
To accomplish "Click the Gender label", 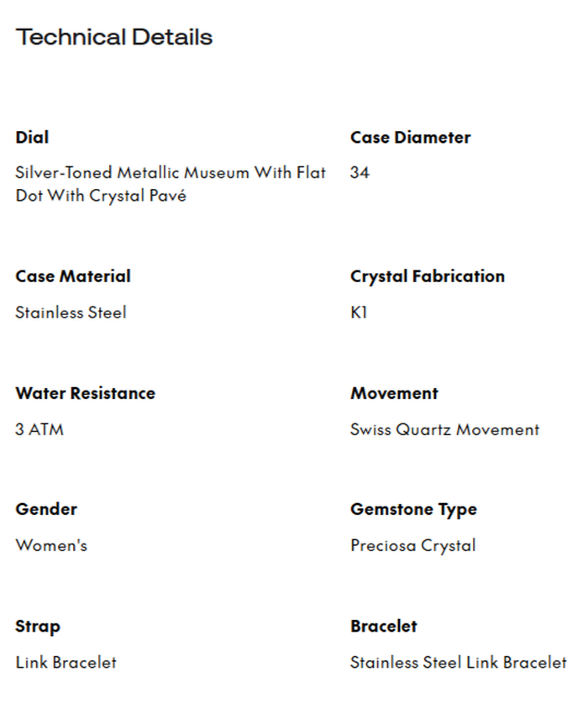I will pyautogui.click(x=46, y=509).
